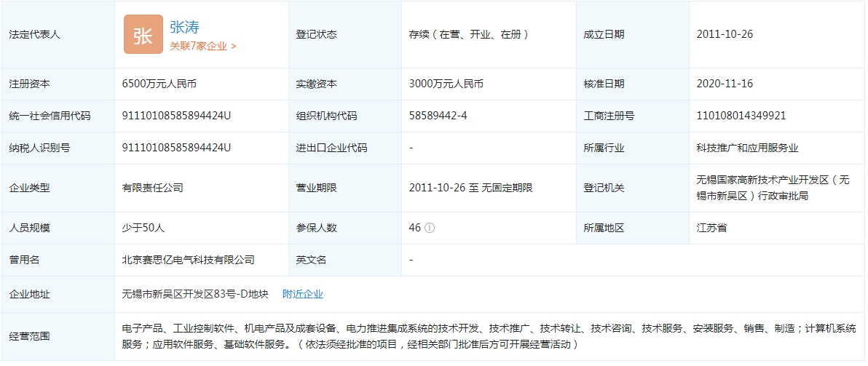Click the address 无锡市新吴区开发区83号-D地块

pos(195,294)
